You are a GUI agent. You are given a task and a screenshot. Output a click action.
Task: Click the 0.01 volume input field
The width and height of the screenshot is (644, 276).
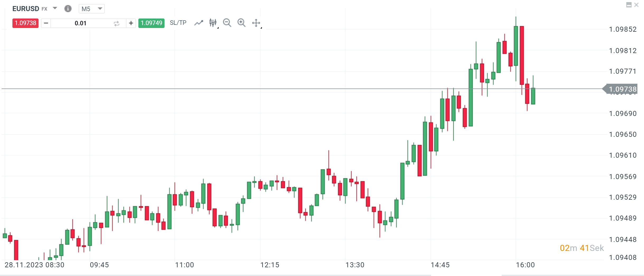tap(81, 23)
